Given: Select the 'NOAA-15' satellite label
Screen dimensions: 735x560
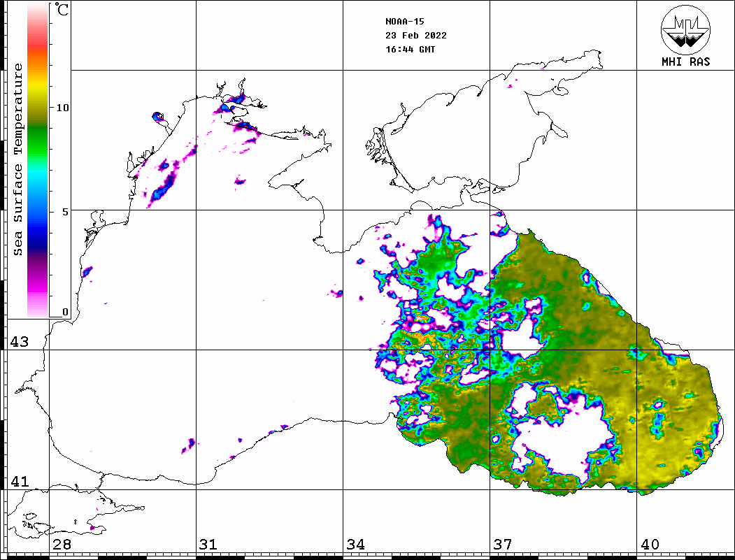Looking at the screenshot, I should coord(405,22).
